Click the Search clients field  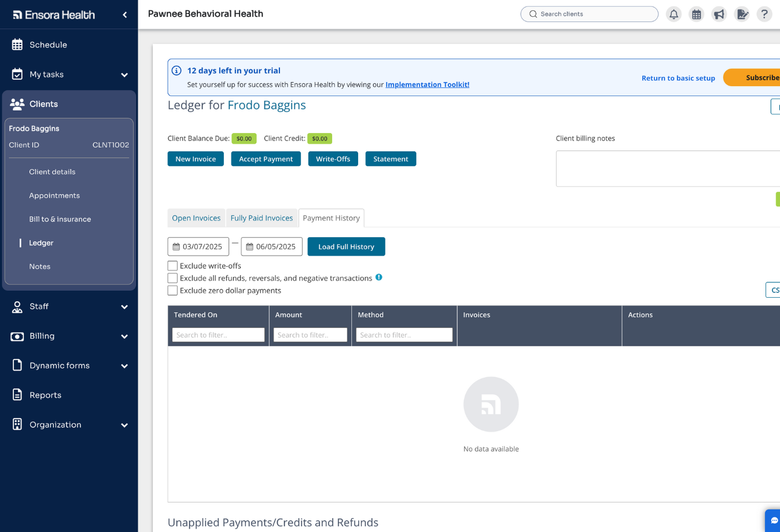tap(589, 14)
